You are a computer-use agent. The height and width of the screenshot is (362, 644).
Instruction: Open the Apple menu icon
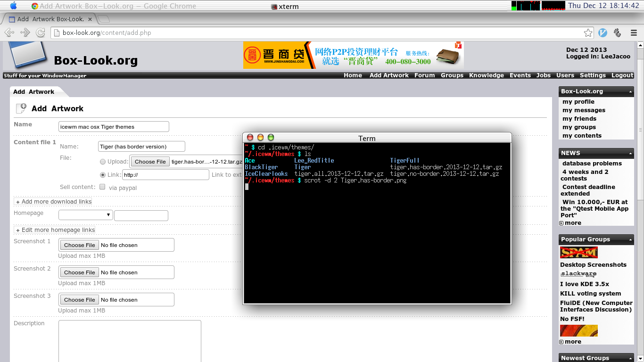click(13, 6)
